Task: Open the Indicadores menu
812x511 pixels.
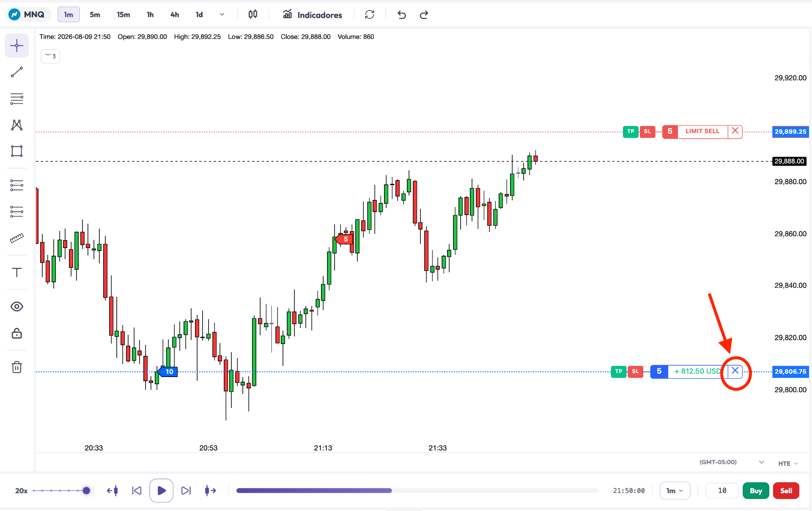Action: click(x=312, y=15)
